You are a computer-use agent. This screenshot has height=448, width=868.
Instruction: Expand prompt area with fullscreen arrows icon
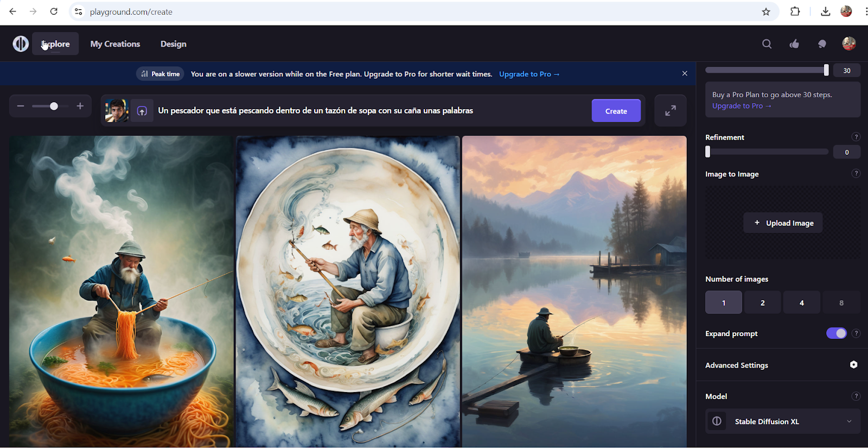point(671,111)
